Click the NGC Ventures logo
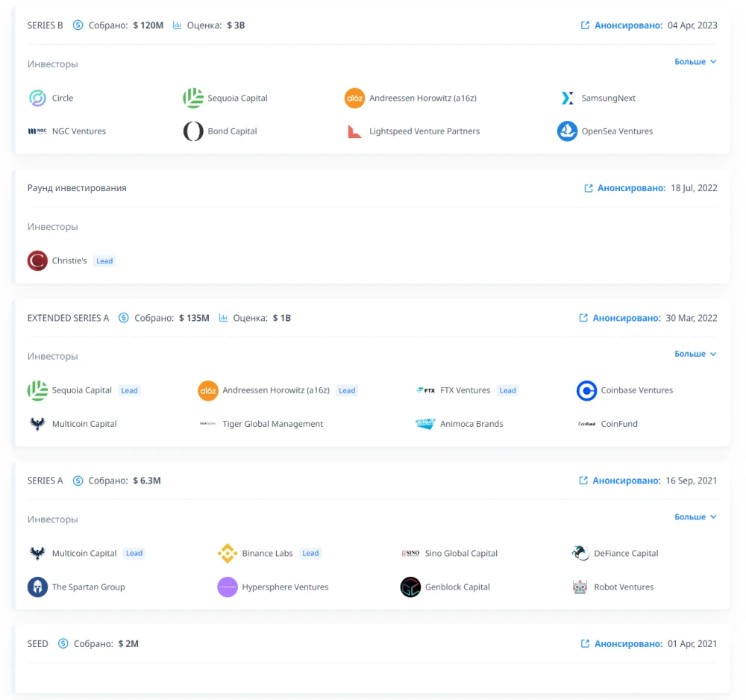Screen dimensions: 746x700 point(37,131)
